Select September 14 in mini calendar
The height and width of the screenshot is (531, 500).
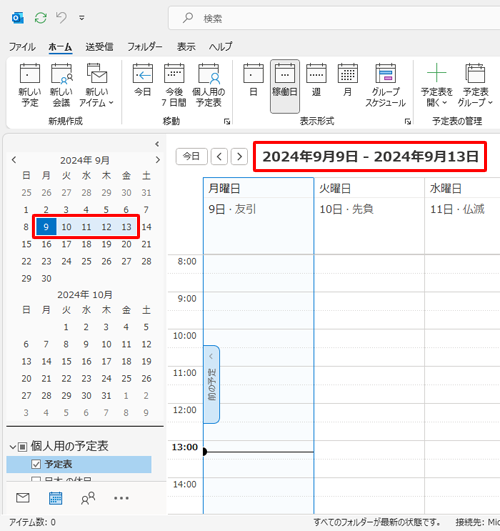(146, 227)
